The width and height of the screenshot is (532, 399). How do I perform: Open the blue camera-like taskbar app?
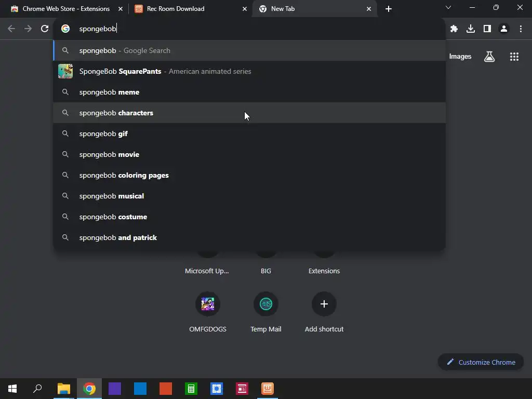coord(217,389)
